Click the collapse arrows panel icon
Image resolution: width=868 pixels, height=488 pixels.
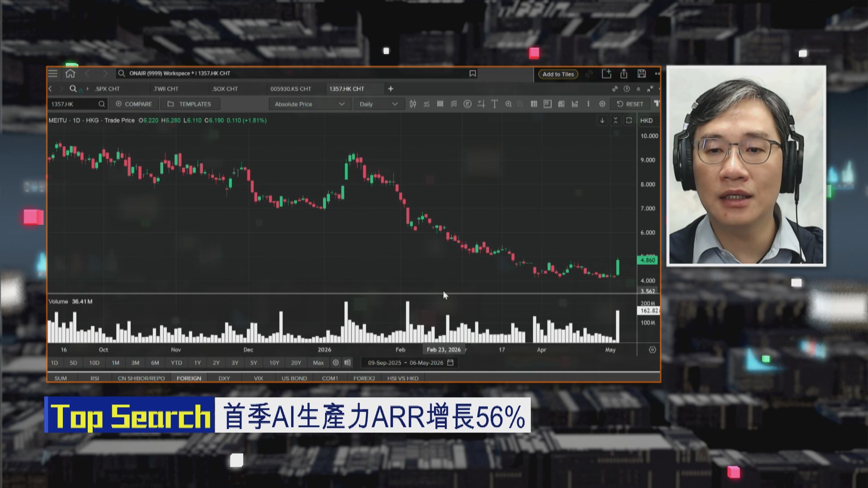click(x=650, y=89)
